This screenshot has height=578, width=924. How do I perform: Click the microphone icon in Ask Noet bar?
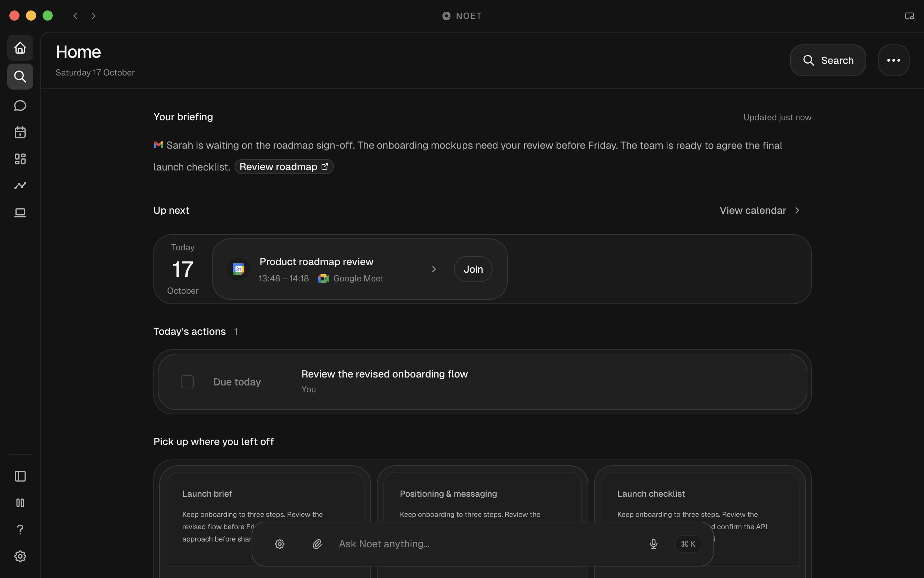tap(653, 544)
